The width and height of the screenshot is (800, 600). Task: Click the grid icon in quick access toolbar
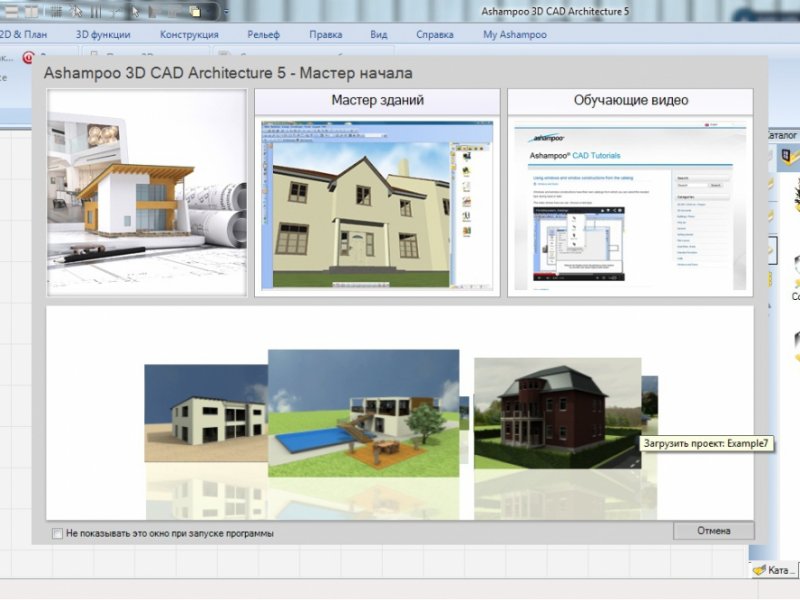coord(57,11)
